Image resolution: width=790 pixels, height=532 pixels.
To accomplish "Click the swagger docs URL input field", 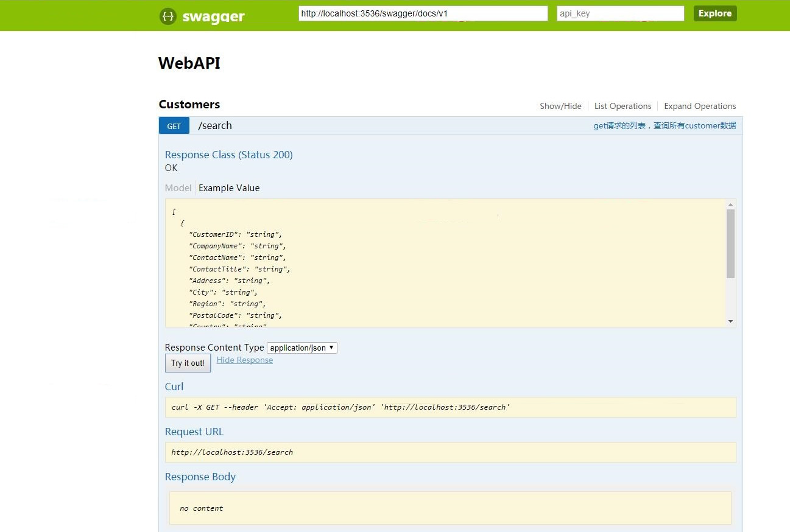I will click(x=423, y=13).
